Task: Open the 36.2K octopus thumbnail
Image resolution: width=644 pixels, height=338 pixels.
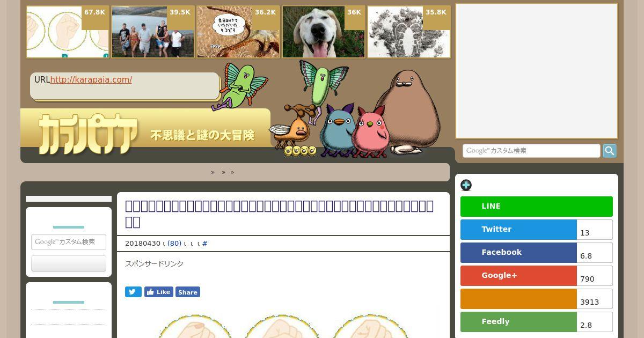Action: (238, 32)
